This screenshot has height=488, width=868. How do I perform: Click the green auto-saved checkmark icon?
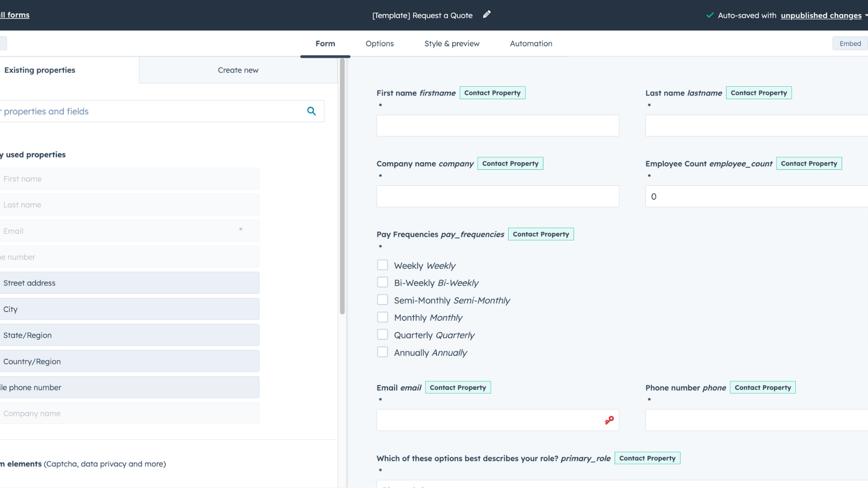710,15
